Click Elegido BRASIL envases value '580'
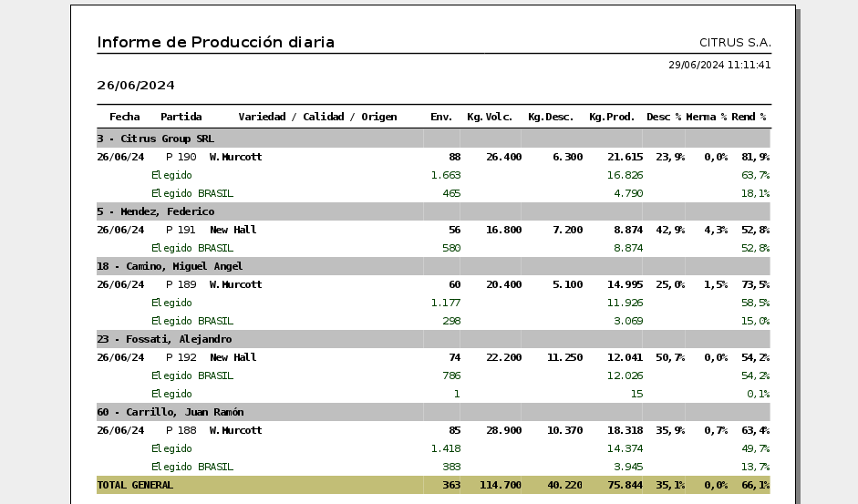 point(451,248)
